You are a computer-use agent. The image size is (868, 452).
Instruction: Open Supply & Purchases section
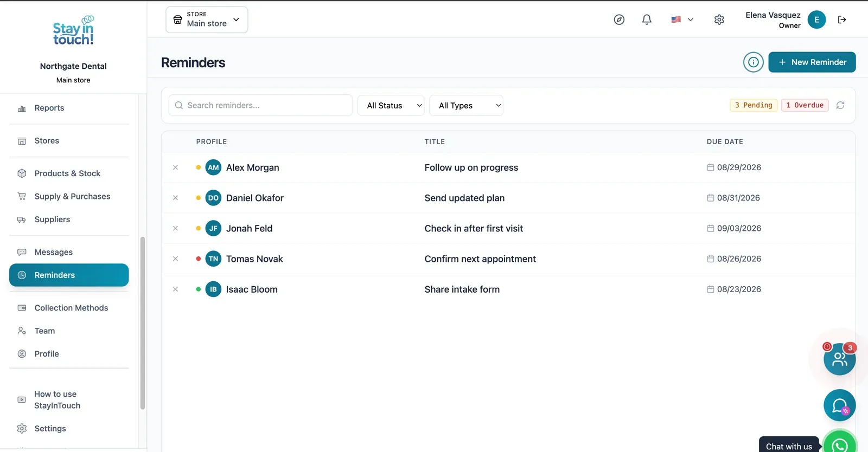point(69,196)
